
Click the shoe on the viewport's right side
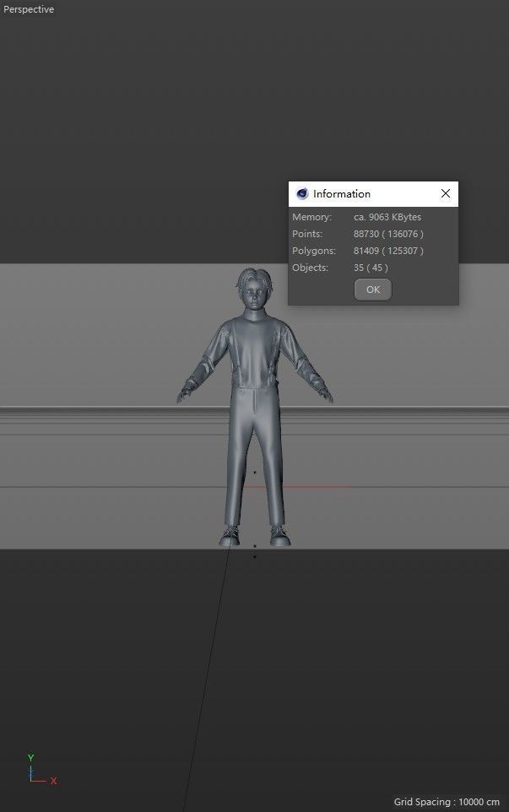279,536
